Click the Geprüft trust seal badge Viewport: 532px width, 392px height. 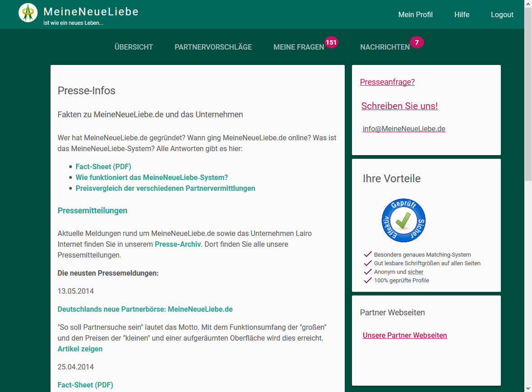coord(403,220)
